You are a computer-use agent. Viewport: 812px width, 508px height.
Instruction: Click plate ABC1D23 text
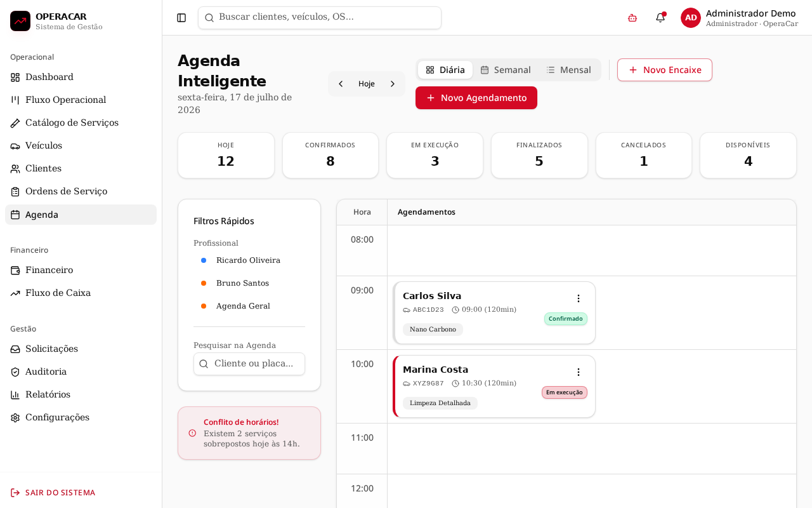coord(428,310)
